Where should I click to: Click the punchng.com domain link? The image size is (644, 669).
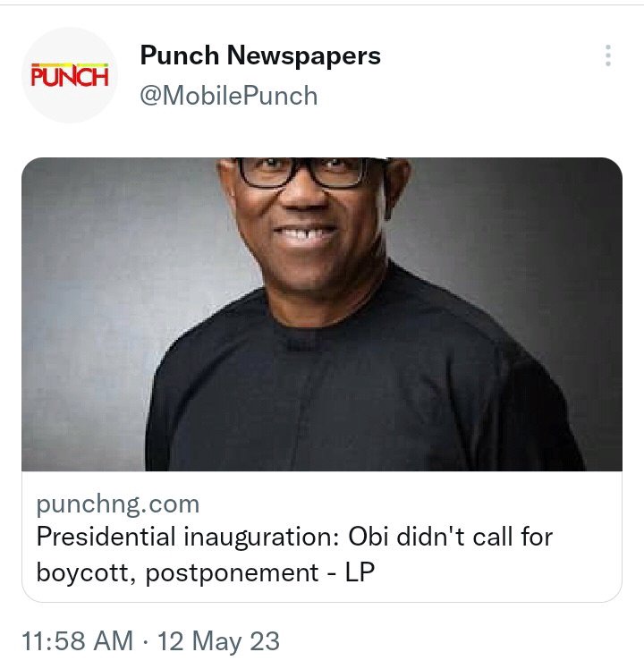(118, 504)
